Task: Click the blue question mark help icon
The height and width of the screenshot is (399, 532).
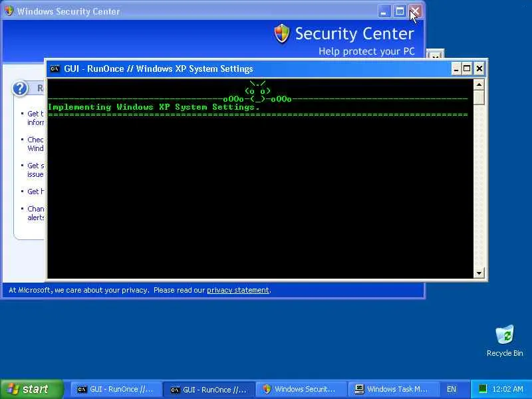Action: tap(20, 88)
